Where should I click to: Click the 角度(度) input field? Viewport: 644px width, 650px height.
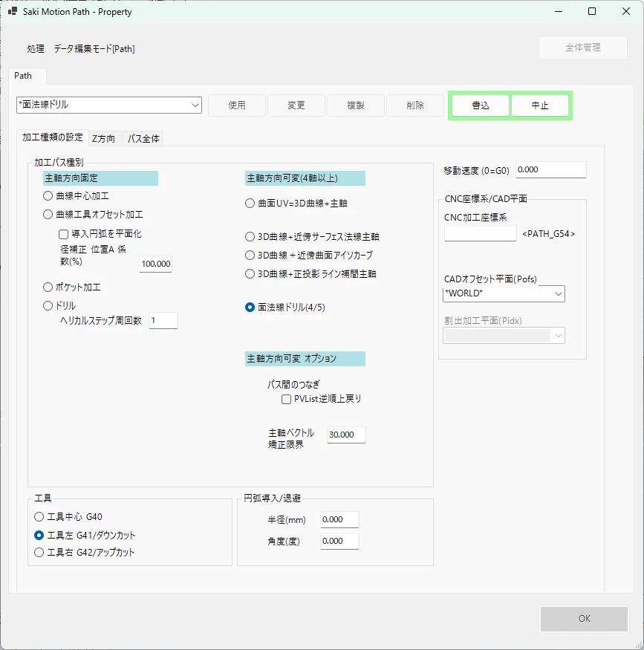pyautogui.click(x=339, y=542)
